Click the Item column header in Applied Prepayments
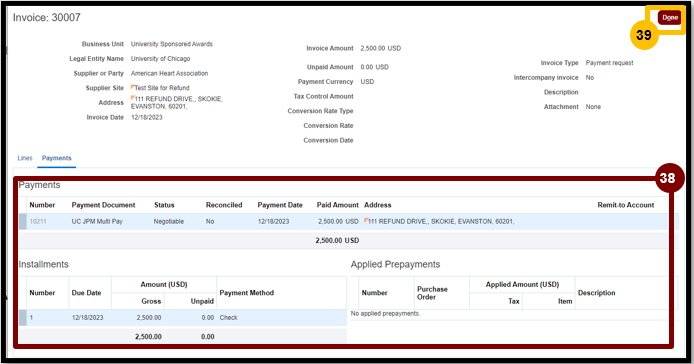Image resolution: width=694 pixels, height=364 pixels. tap(565, 301)
